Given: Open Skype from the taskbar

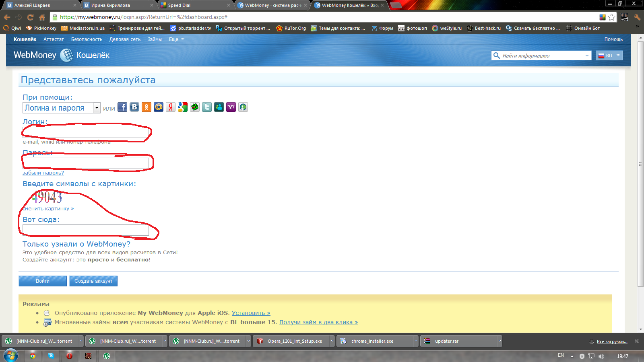Looking at the screenshot, I should click(51, 356).
